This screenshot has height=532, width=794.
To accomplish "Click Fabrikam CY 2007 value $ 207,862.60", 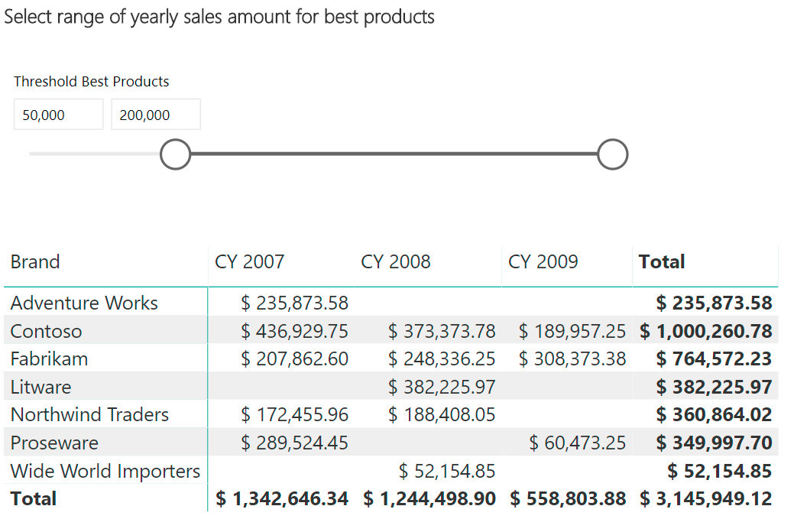I will click(x=294, y=359).
